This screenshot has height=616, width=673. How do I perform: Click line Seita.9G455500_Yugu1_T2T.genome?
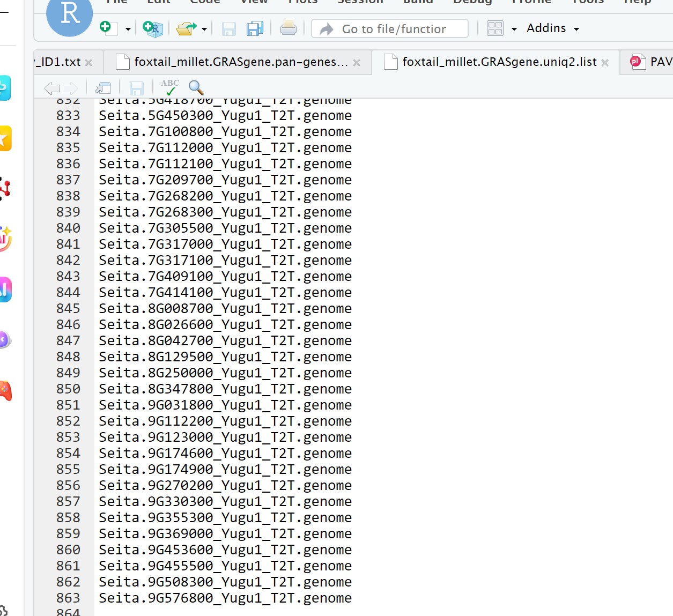[x=225, y=566]
